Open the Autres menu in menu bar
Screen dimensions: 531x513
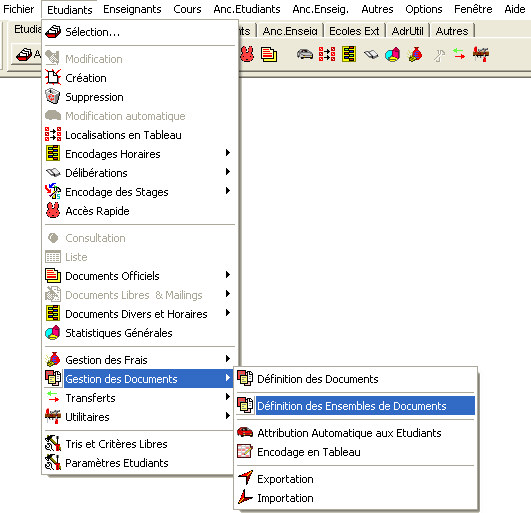click(377, 9)
